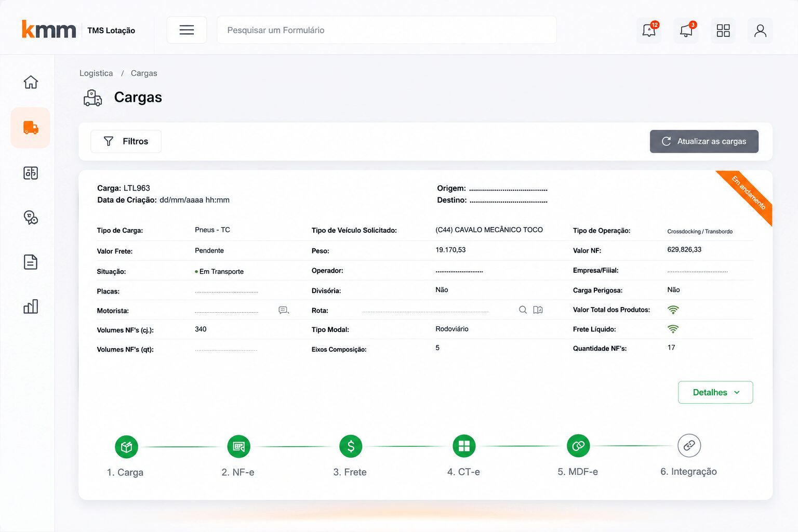Select step 6 Integração link icon
Viewport: 798px width, 532px height.
[x=689, y=446]
